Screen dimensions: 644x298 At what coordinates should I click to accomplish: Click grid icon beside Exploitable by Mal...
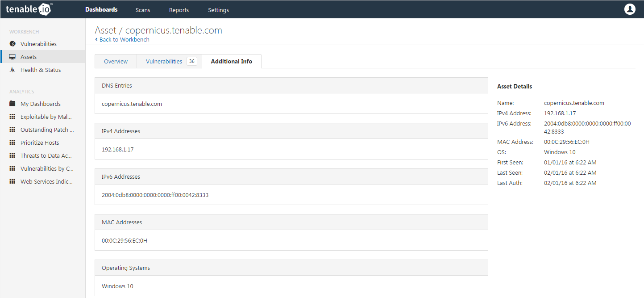12,117
